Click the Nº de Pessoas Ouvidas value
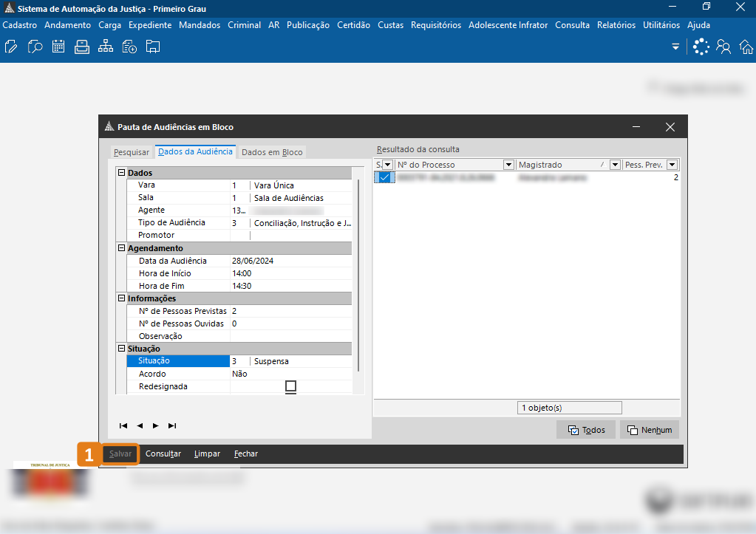This screenshot has height=534, width=756. (291, 324)
